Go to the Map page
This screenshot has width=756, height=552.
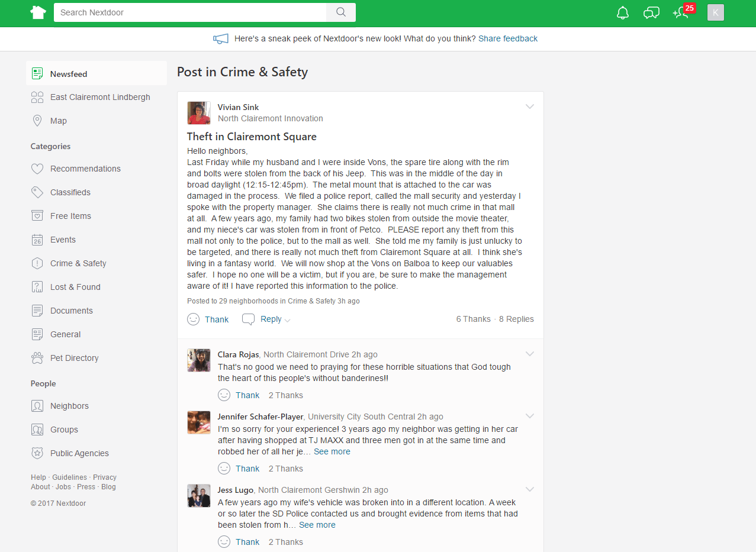coord(58,121)
